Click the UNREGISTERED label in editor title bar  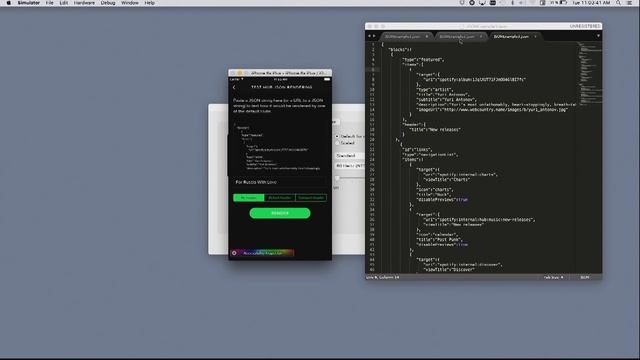585,26
